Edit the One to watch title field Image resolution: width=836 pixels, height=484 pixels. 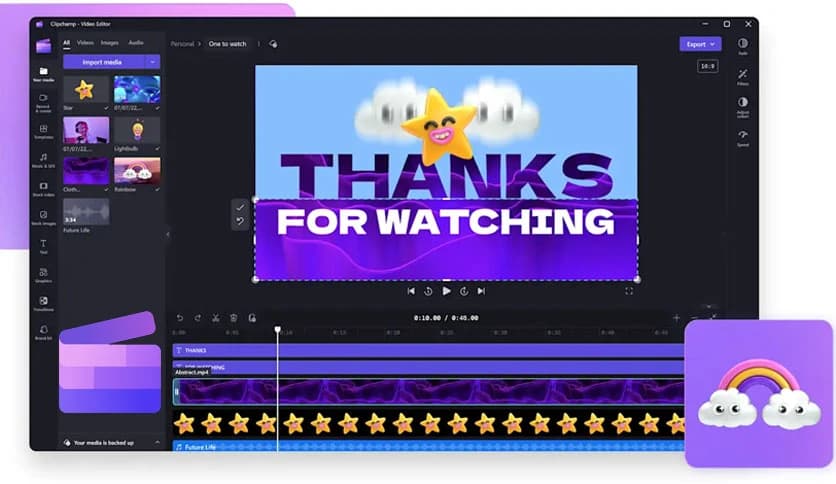[228, 44]
